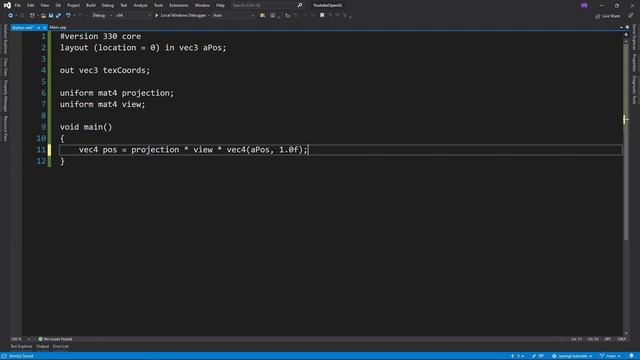Open the Build menu
Image resolution: width=640 pixels, height=360 pixels.
tap(91, 5)
